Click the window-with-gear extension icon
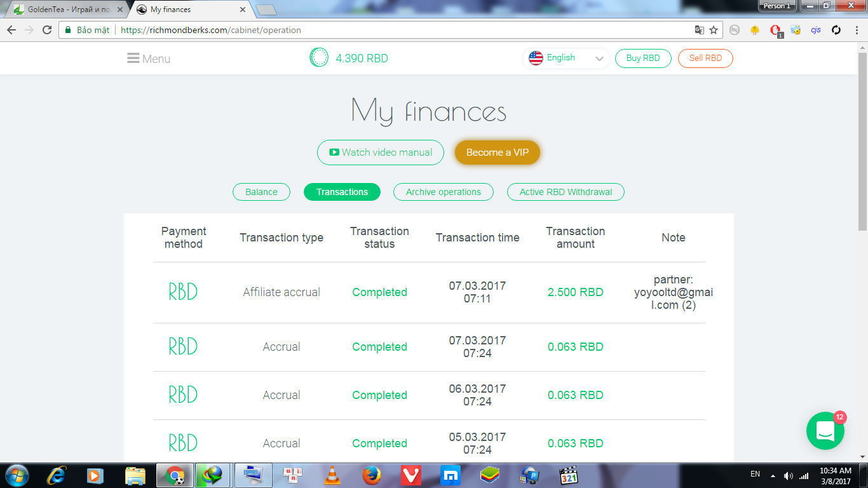Viewport: 868px width, 488px height. tap(796, 30)
